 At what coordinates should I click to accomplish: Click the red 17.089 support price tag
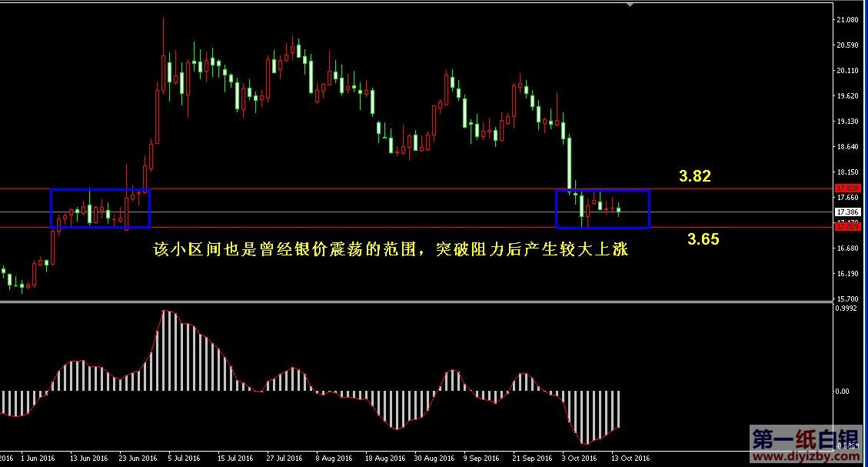(x=847, y=227)
